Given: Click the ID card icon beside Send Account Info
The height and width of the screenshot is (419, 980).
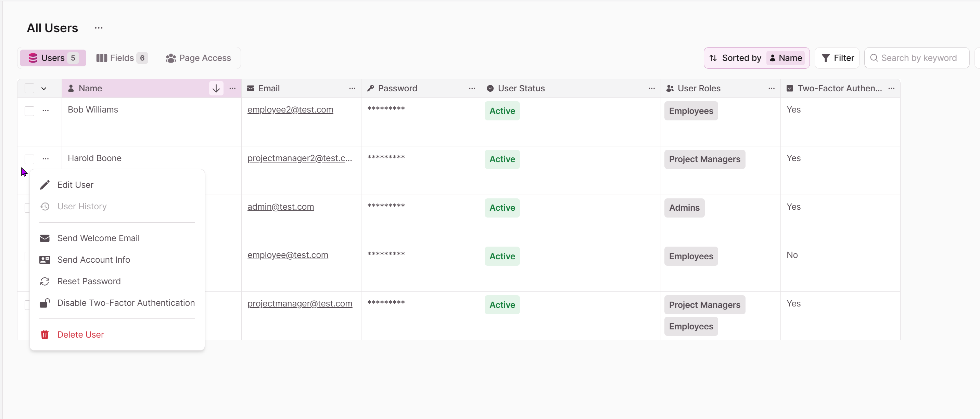Looking at the screenshot, I should pos(44,260).
